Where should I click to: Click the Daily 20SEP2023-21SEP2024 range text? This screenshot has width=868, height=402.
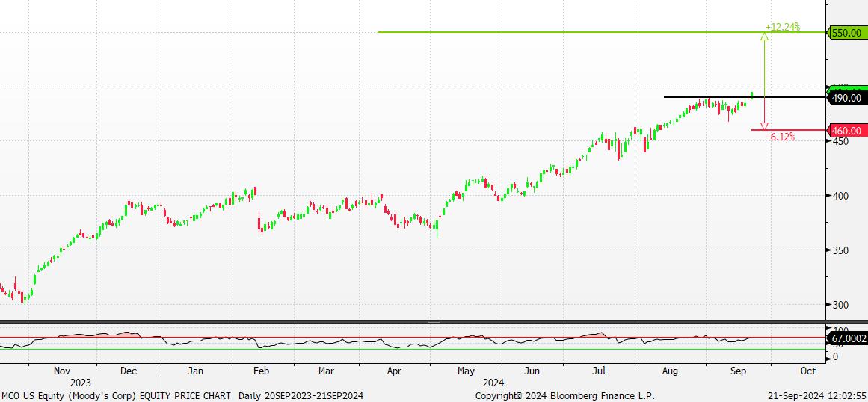click(x=301, y=396)
